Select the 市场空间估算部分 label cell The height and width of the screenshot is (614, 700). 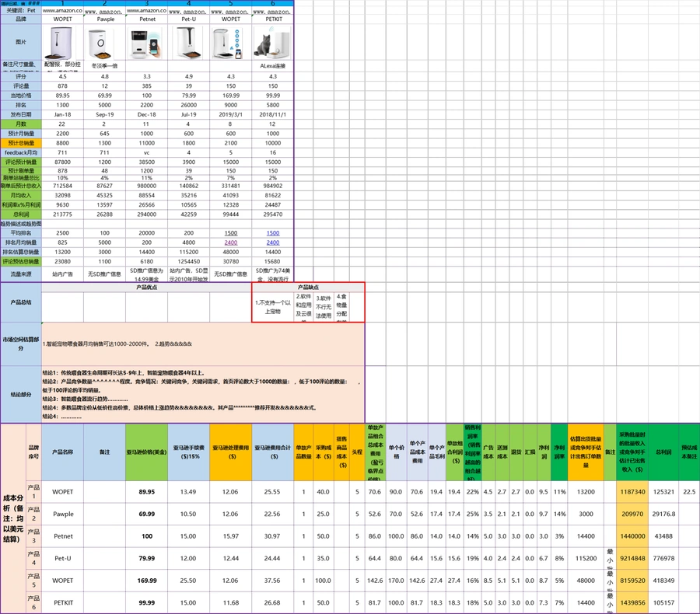tap(21, 344)
